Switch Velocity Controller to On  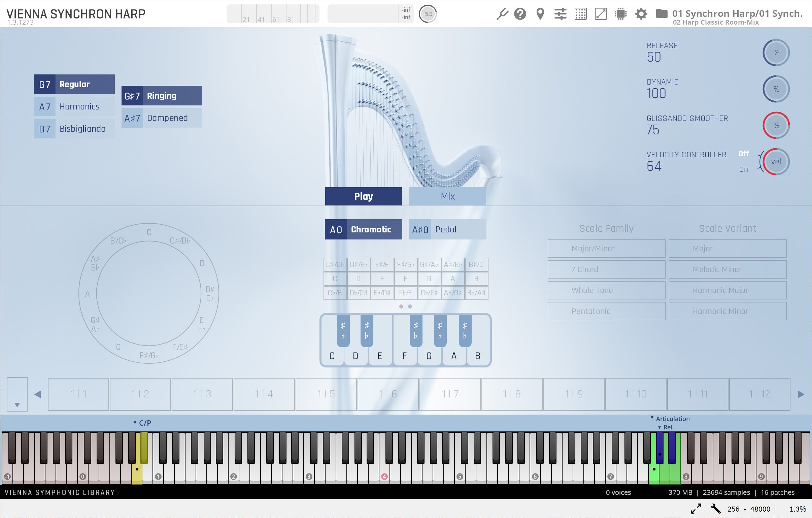click(x=743, y=169)
